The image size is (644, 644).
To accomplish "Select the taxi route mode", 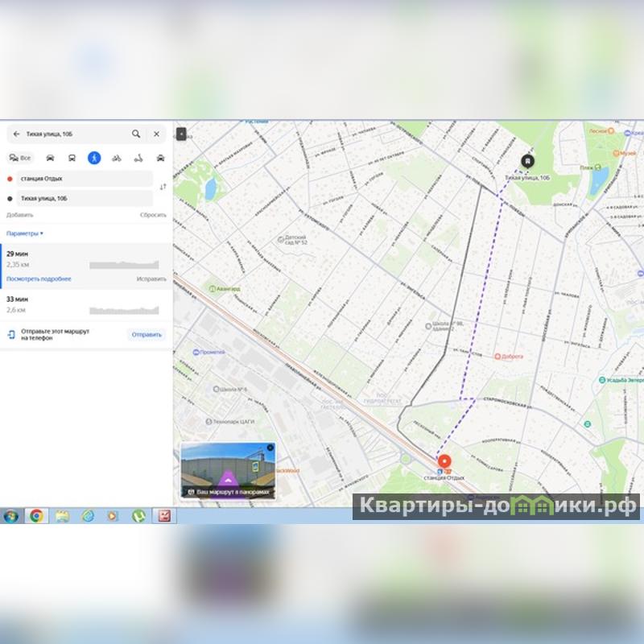I will click(160, 158).
